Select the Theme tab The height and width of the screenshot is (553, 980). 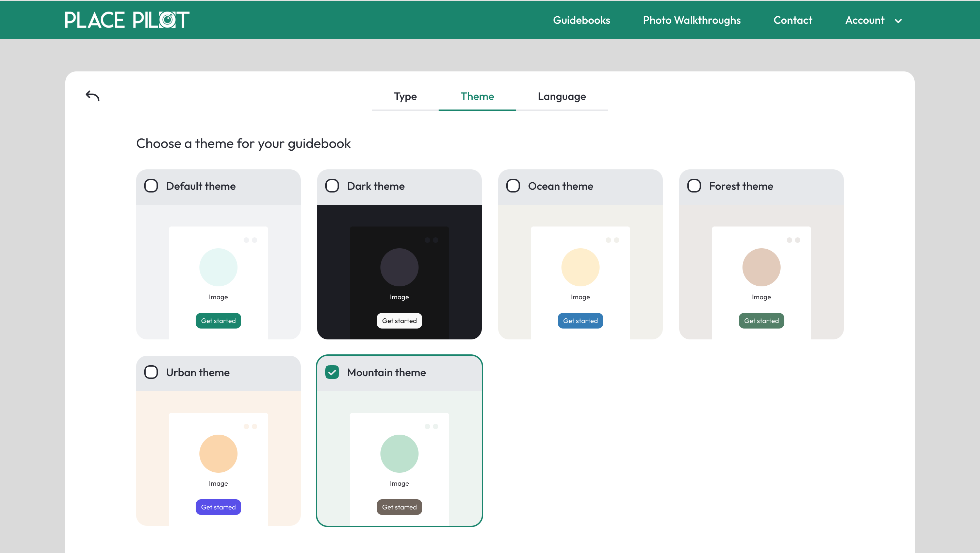click(477, 97)
